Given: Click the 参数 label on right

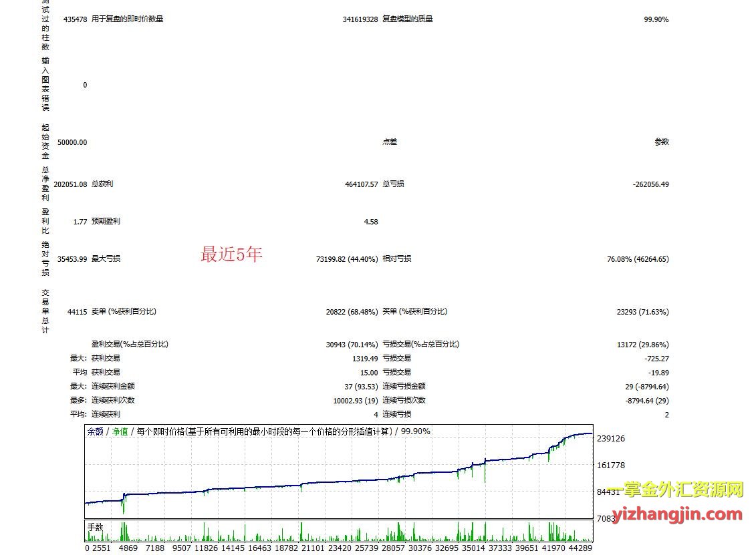Looking at the screenshot, I should coord(661,142).
